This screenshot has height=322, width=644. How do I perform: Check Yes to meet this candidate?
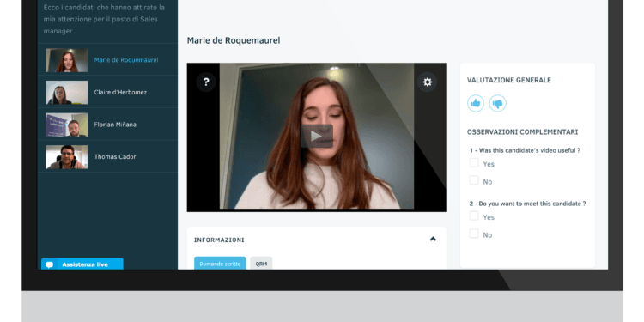click(x=474, y=216)
